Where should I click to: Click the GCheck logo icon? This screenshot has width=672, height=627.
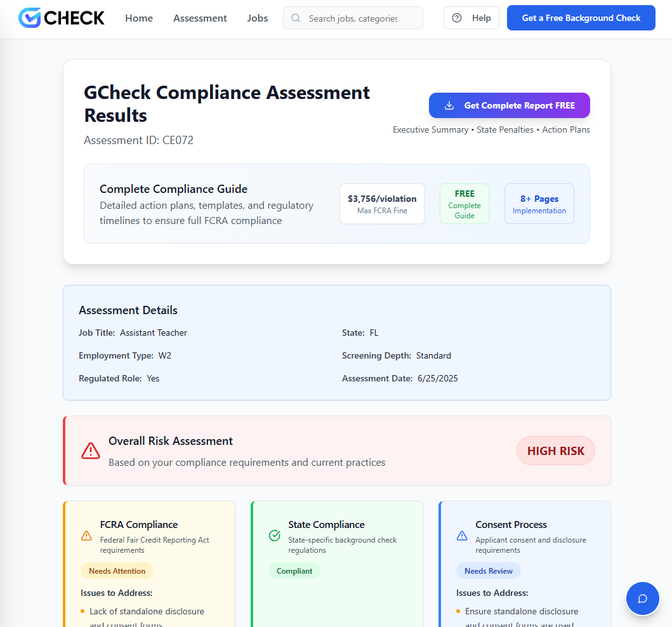30,18
